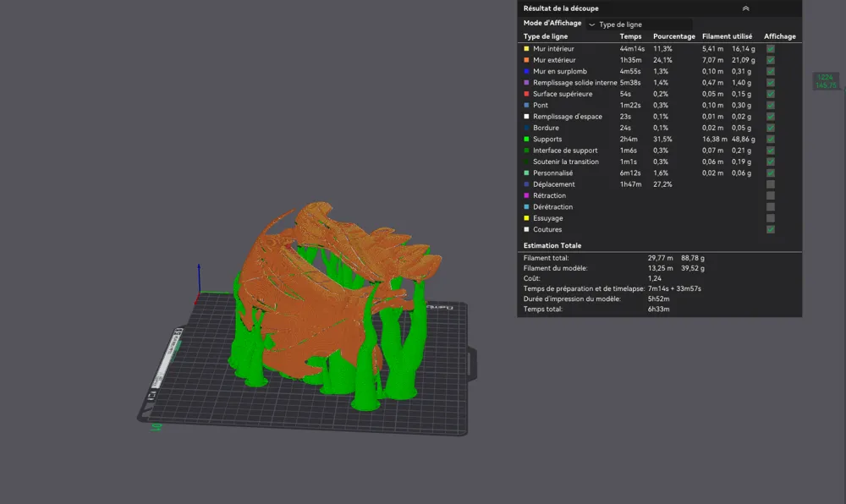Click the Filament utilisé column header
This screenshot has height=504, width=846.
727,36
